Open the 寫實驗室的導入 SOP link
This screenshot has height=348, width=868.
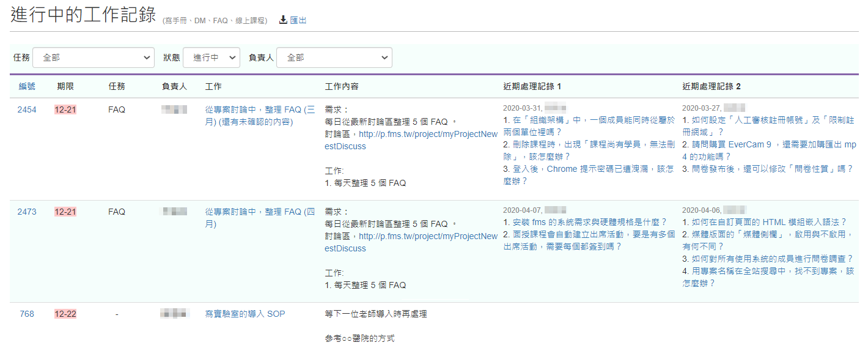pyautogui.click(x=245, y=314)
